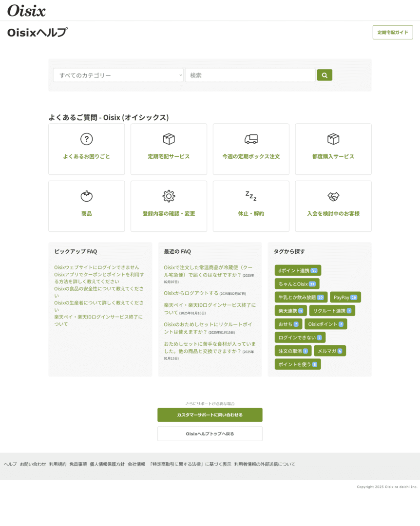This screenshot has height=526, width=420.
Task: Focus the 検索 search input field
Action: [x=250, y=75]
